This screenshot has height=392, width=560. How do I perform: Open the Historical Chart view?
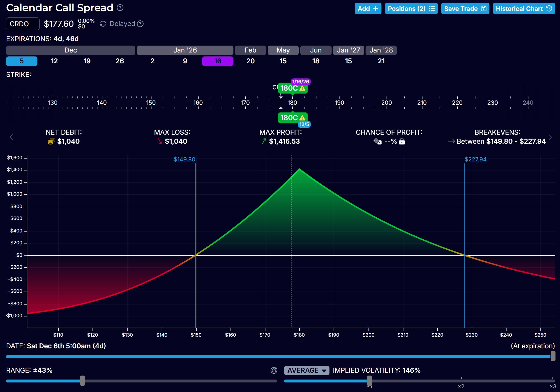[524, 9]
